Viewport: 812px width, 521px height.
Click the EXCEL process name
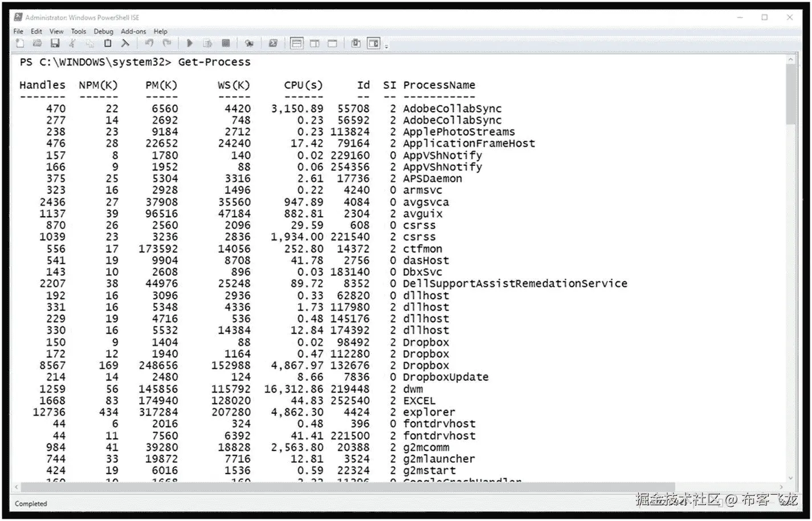[419, 401]
